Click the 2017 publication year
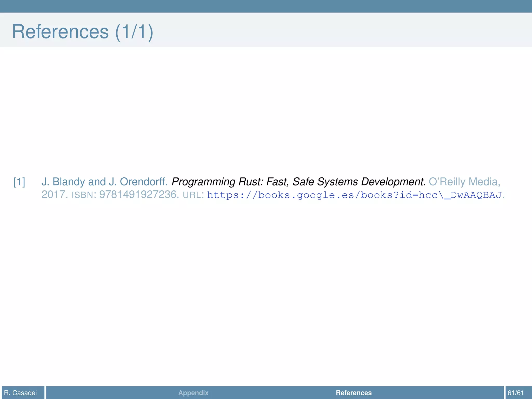Screen dimensions: 532x399 (x=53, y=195)
